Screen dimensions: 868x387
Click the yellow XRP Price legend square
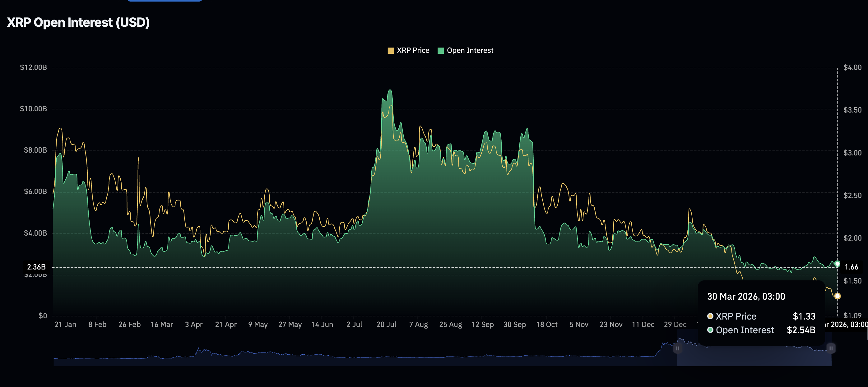coord(391,51)
